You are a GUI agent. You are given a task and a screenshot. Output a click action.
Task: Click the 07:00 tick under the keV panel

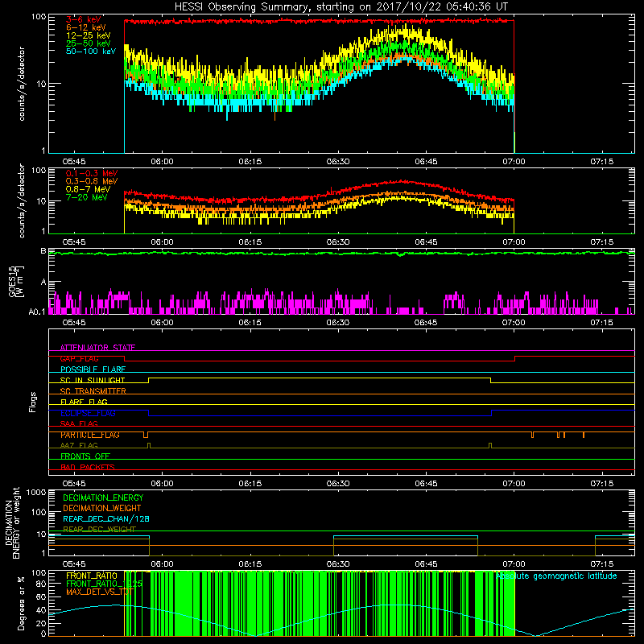tap(514, 162)
